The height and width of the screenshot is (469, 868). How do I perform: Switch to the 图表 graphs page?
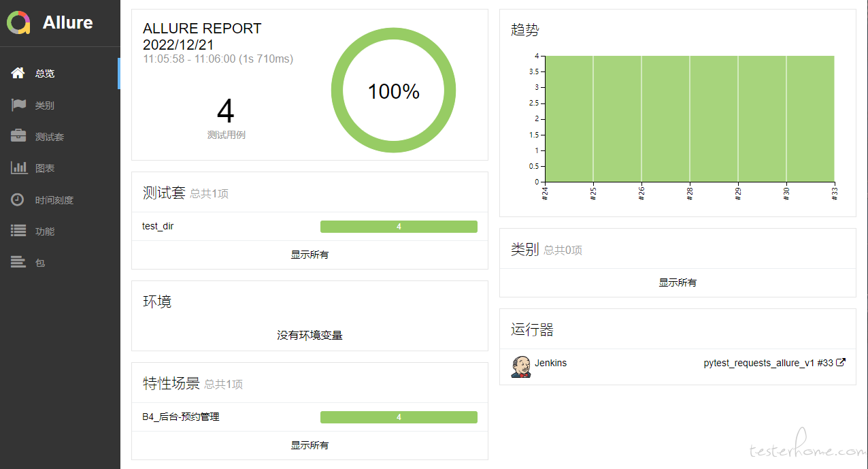[x=60, y=167]
